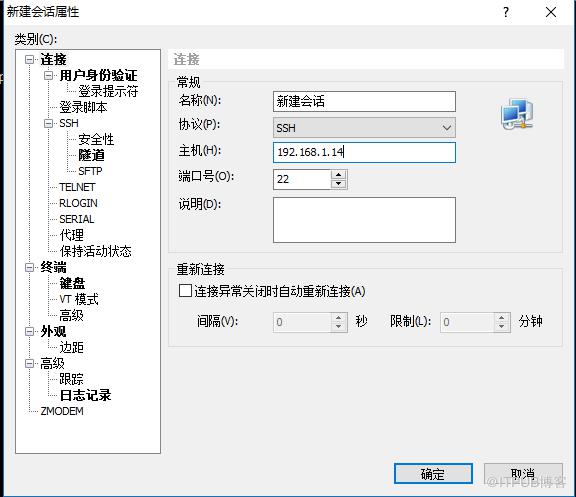This screenshot has height=497, width=576.
Task: Collapse the 终端 tree node
Action: click(29, 267)
